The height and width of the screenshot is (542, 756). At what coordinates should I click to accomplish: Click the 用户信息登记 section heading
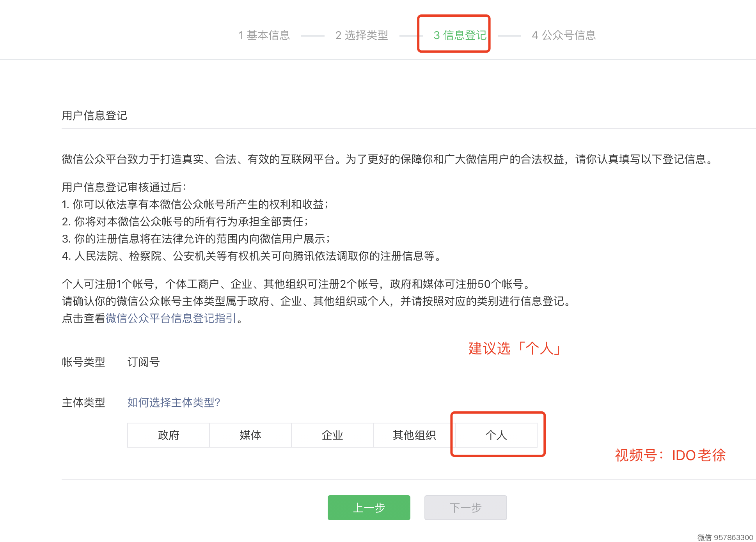pyautogui.click(x=94, y=115)
